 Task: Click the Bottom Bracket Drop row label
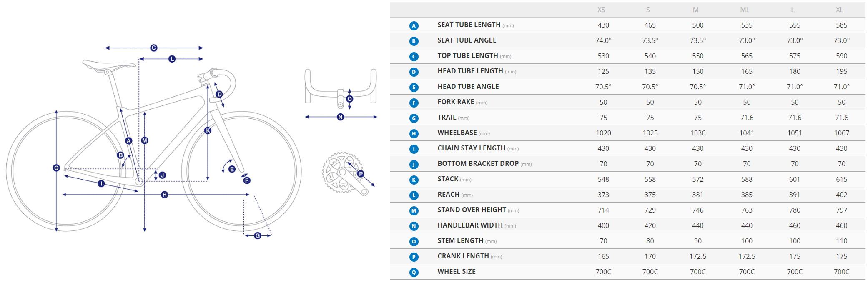[478, 164]
